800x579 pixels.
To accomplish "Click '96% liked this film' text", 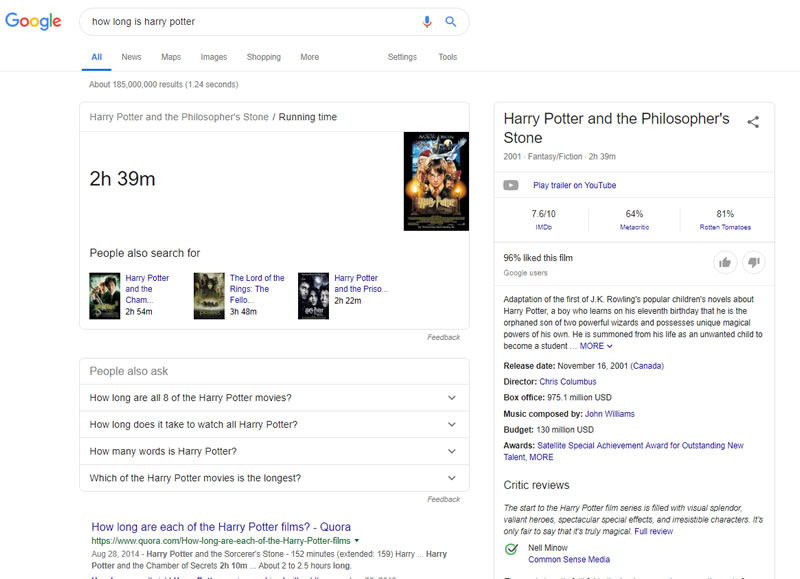I will click(x=538, y=258).
